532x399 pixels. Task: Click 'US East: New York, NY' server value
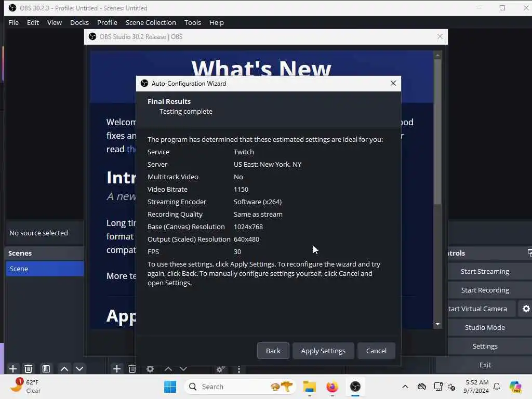[268, 164]
